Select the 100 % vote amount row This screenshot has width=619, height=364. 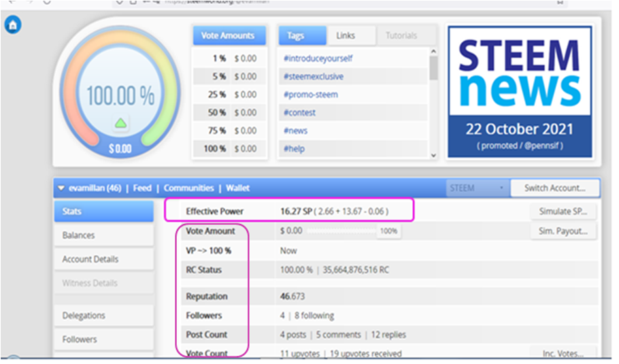229,149
